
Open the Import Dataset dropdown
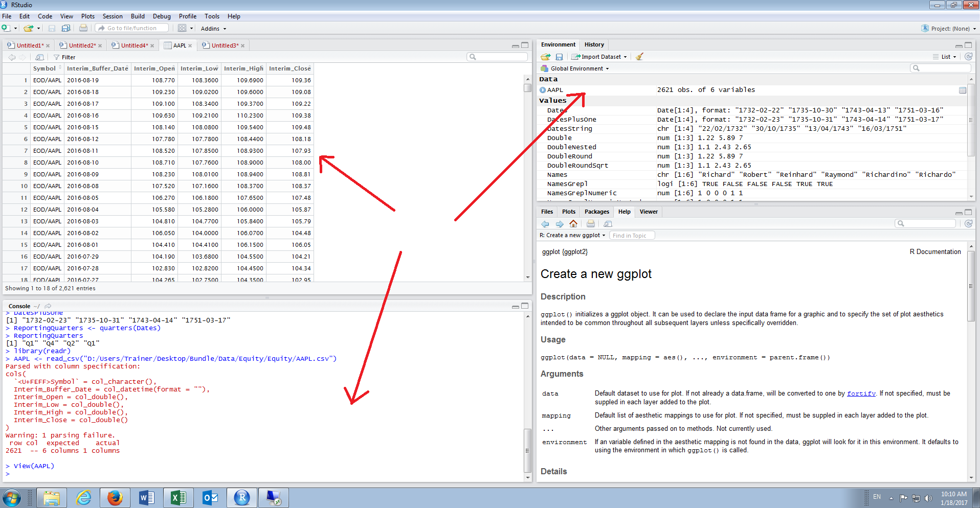click(599, 57)
